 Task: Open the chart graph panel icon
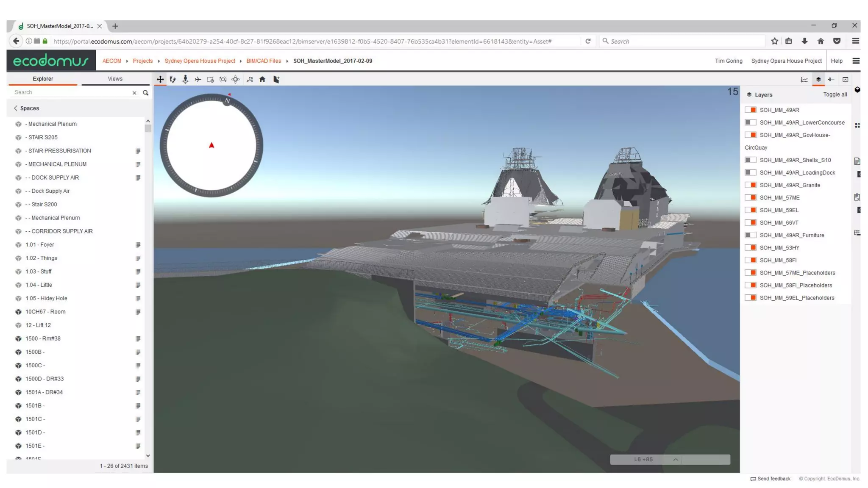[804, 79]
